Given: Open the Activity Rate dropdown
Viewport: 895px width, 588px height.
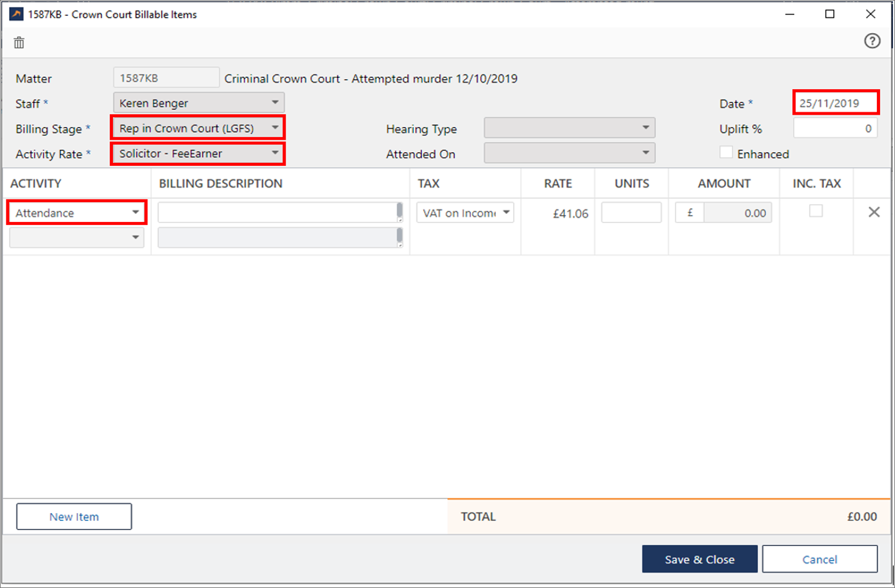Looking at the screenshot, I should coord(198,153).
